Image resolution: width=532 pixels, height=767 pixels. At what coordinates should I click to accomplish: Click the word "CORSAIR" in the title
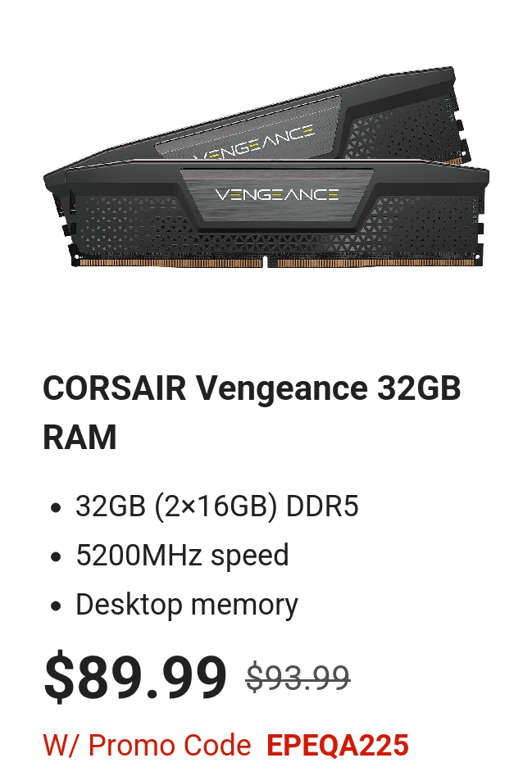tap(115, 388)
